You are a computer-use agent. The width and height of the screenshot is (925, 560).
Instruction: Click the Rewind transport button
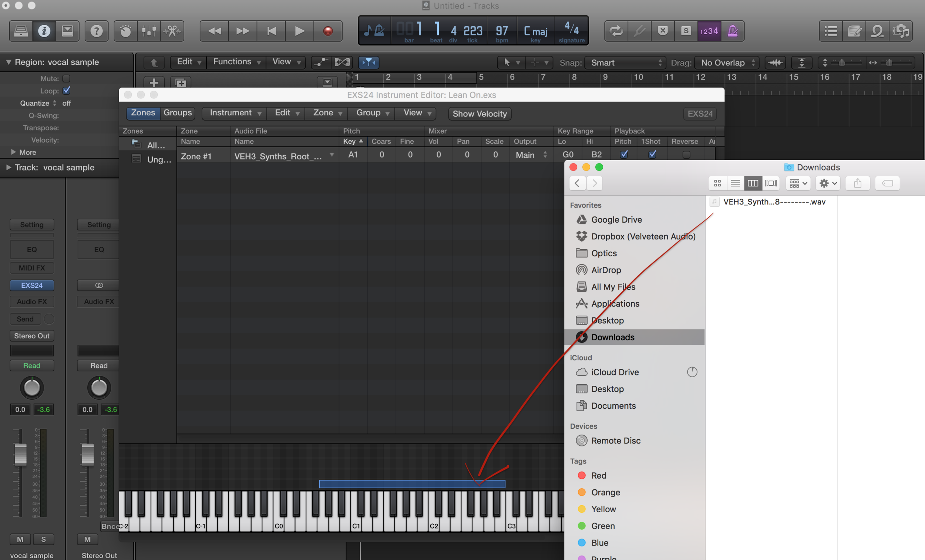click(214, 31)
